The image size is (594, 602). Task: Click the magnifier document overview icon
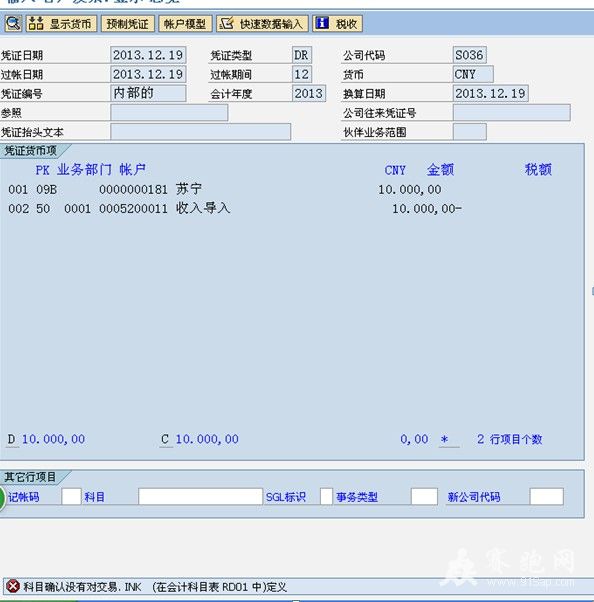click(13, 23)
